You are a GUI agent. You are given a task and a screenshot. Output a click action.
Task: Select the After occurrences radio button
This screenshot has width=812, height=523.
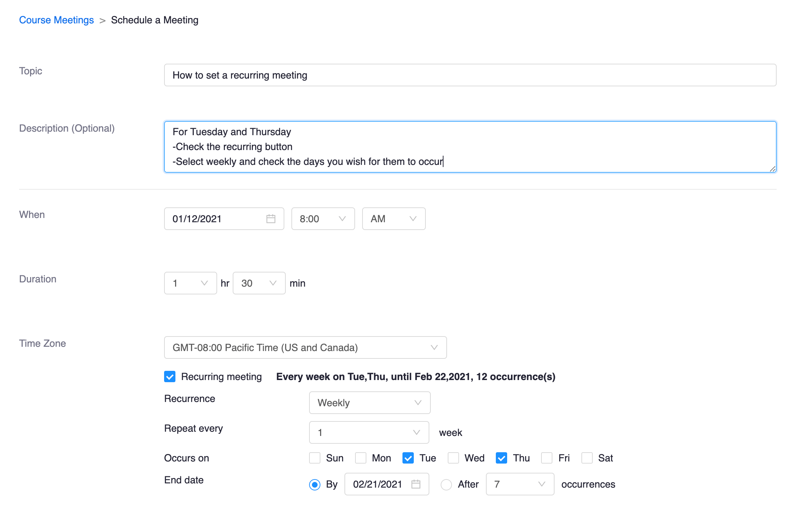pos(446,484)
